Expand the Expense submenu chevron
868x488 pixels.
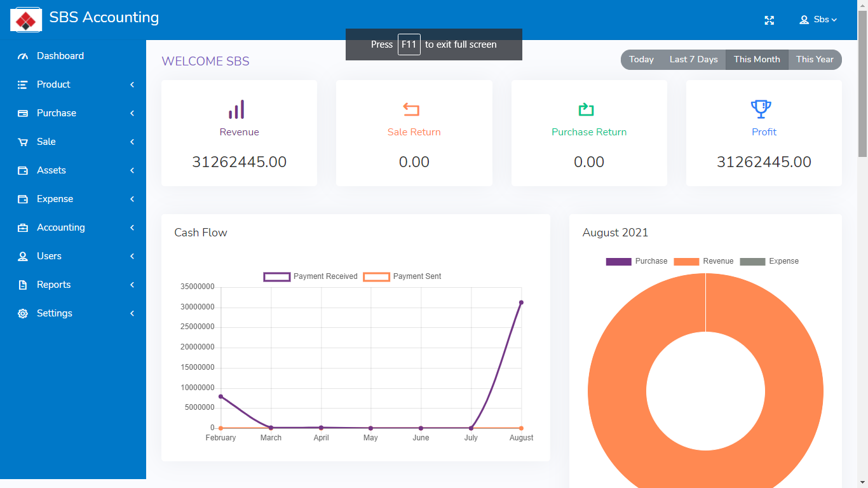click(x=132, y=199)
